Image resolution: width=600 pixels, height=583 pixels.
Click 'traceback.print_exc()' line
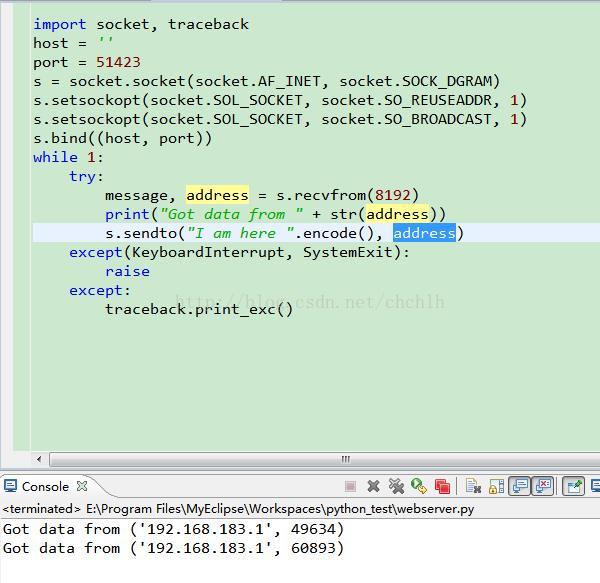pos(199,309)
